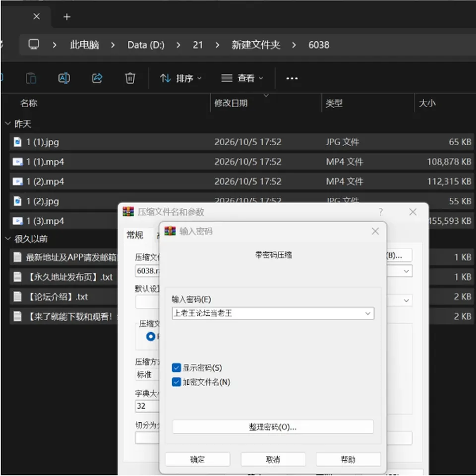The height and width of the screenshot is (476, 476).
Task: Click the question mark help in 压缩文件名和参数 window
Action: coord(381,212)
